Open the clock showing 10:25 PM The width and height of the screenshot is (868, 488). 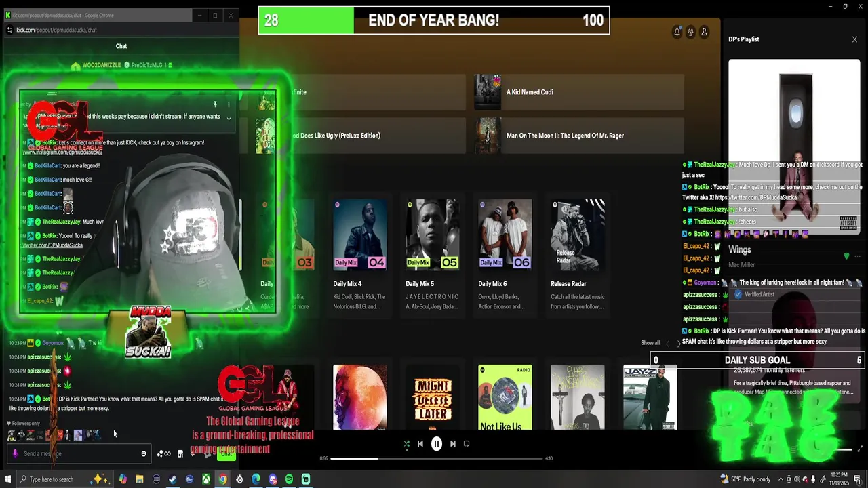pos(839,479)
